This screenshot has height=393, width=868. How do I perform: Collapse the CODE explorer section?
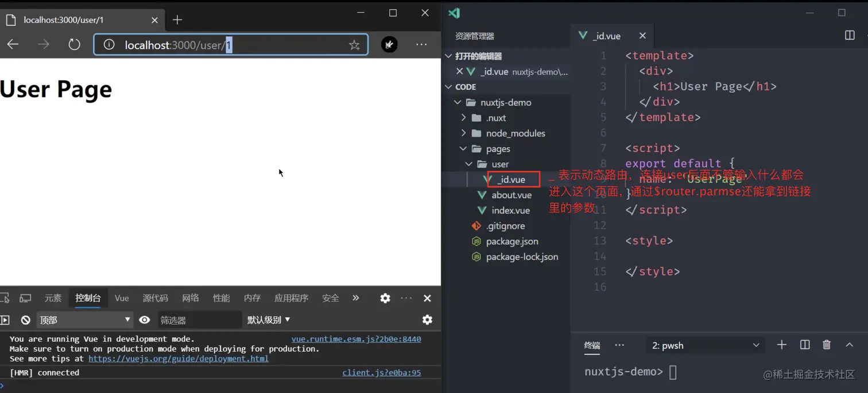448,87
